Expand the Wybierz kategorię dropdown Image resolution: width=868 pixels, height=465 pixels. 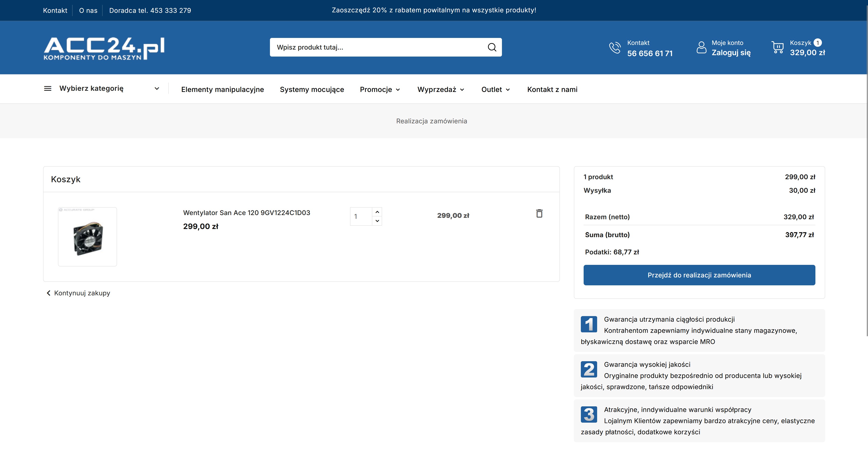tap(157, 88)
